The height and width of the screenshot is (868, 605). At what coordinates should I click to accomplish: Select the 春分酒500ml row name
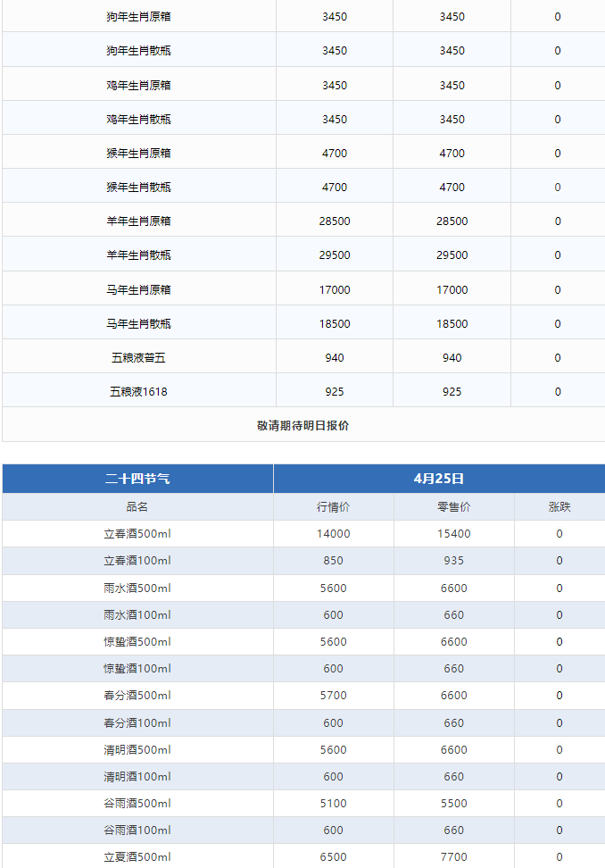137,696
